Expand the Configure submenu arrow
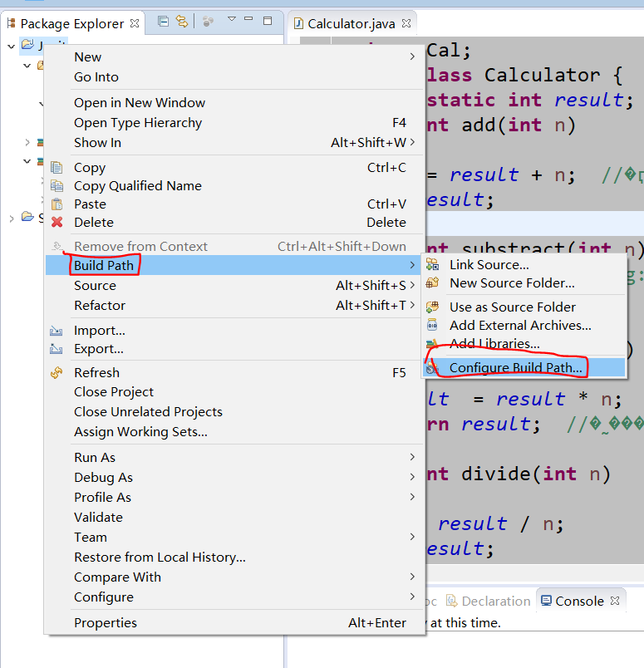This screenshot has width=644, height=668. click(x=412, y=597)
